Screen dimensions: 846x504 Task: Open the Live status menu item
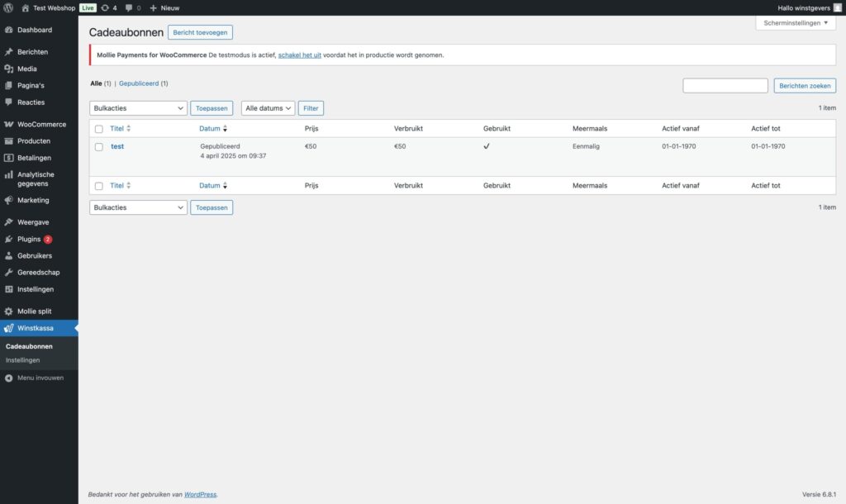click(88, 8)
